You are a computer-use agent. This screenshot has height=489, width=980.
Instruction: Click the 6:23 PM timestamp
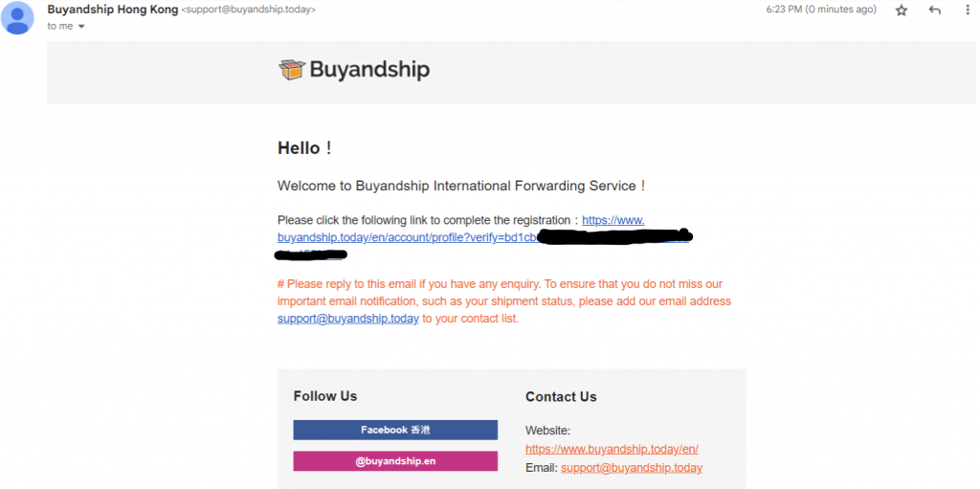(x=821, y=10)
